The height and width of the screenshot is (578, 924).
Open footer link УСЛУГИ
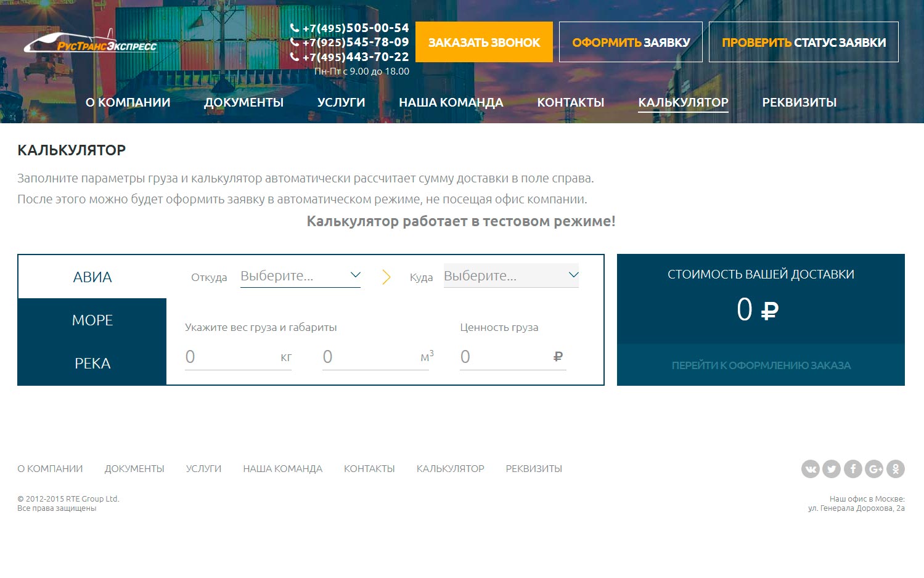203,469
